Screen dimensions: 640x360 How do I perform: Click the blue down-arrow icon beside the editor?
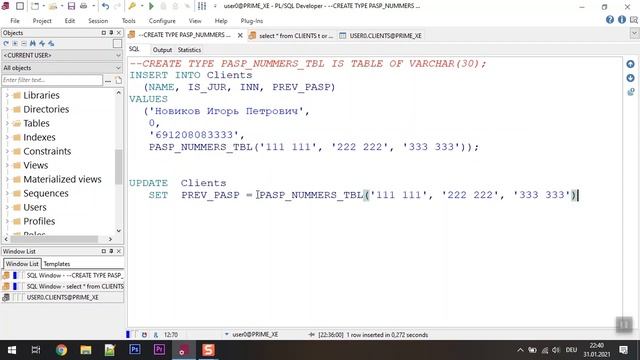click(630, 78)
